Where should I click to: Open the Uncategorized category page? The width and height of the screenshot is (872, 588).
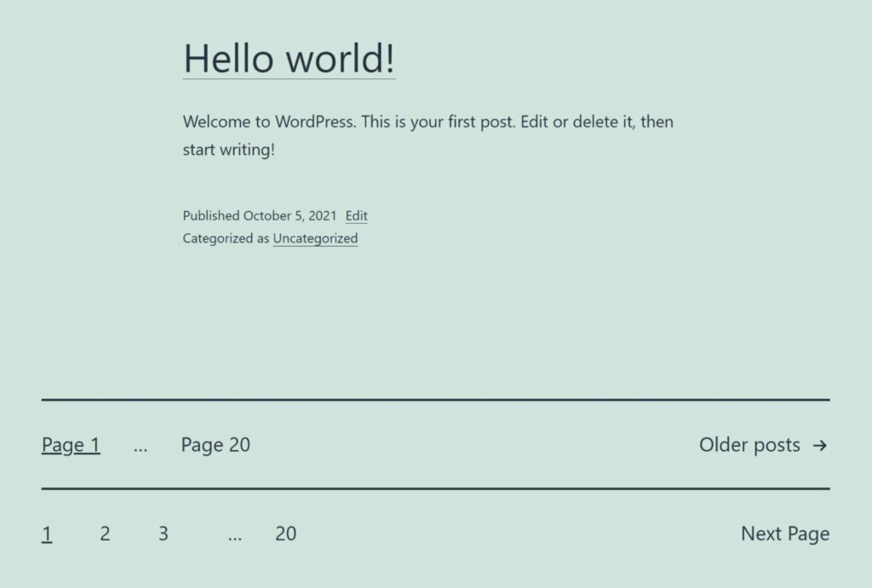(314, 238)
